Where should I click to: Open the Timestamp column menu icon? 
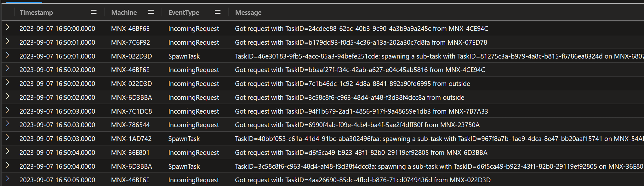[x=94, y=12]
